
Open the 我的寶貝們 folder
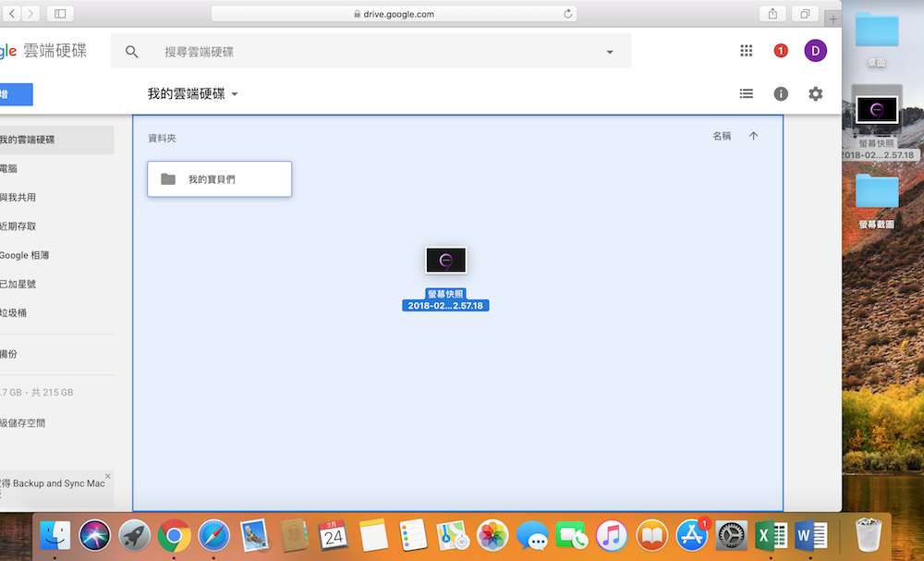pyautogui.click(x=219, y=179)
